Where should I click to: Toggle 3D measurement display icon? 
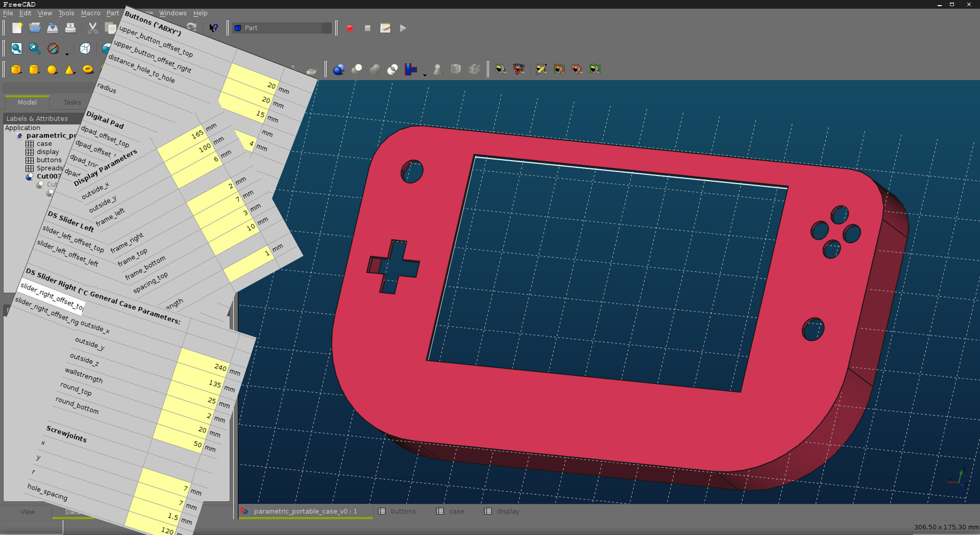[577, 69]
